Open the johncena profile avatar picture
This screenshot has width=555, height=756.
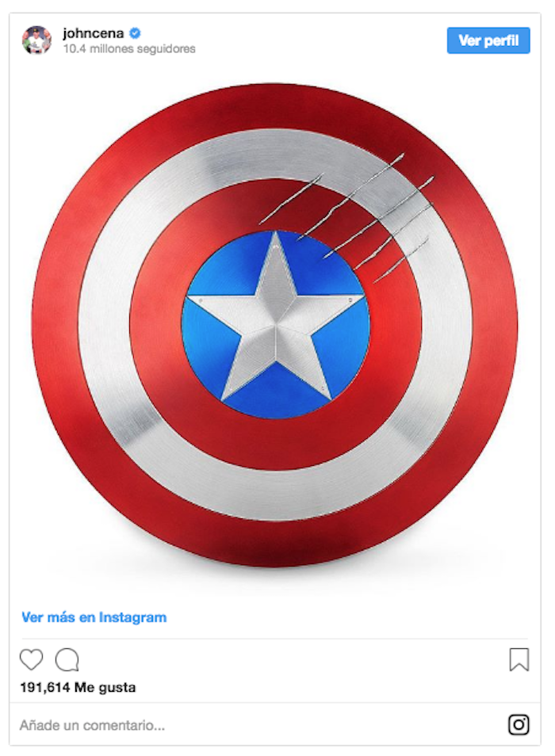pyautogui.click(x=36, y=40)
